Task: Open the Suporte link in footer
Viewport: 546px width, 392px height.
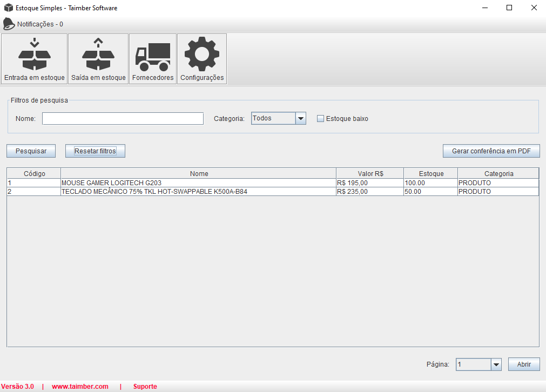Action: [145, 387]
